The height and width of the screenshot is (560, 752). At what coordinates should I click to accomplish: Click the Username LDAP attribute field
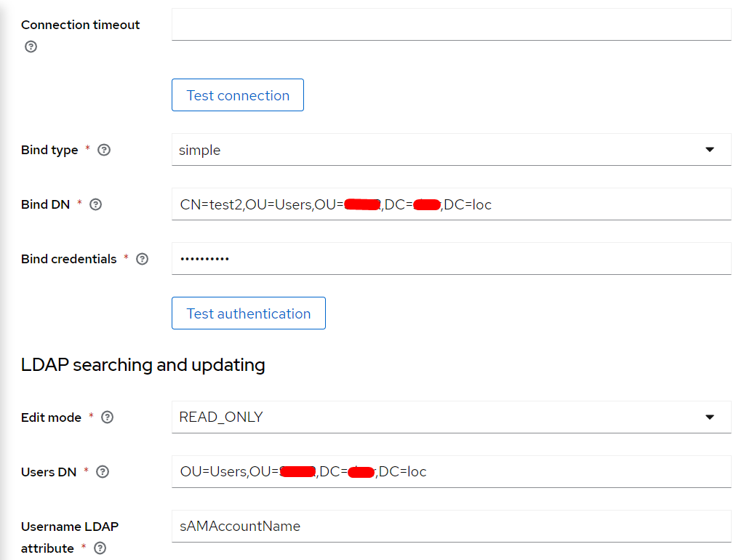451,527
